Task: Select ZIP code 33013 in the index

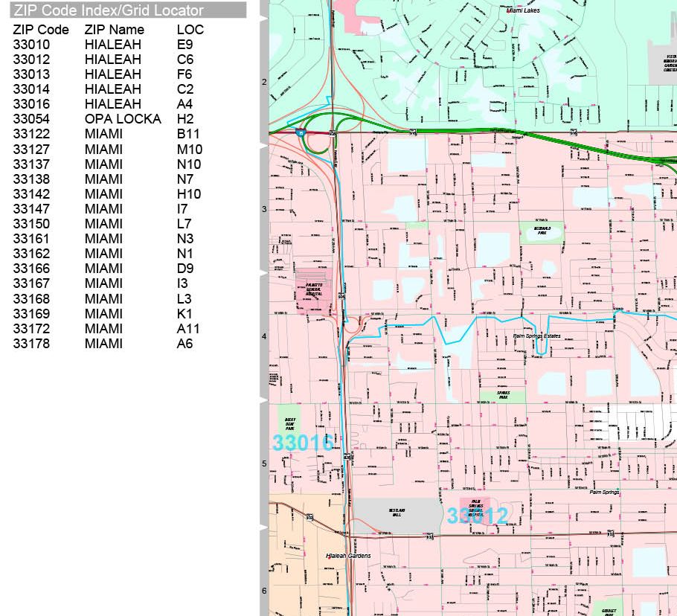Action: 31,74
